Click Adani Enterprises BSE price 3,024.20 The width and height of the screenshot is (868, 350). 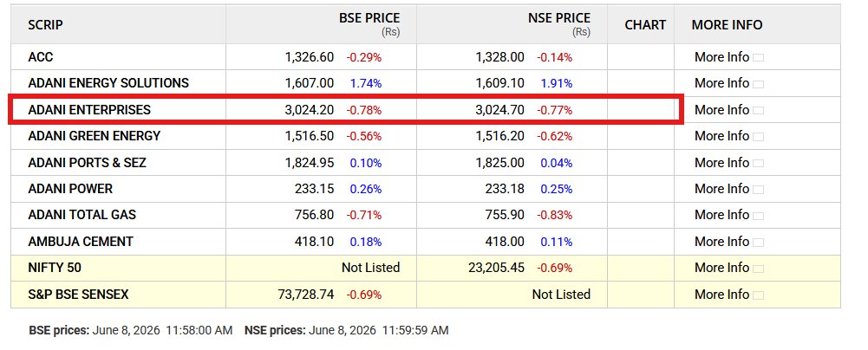point(310,109)
